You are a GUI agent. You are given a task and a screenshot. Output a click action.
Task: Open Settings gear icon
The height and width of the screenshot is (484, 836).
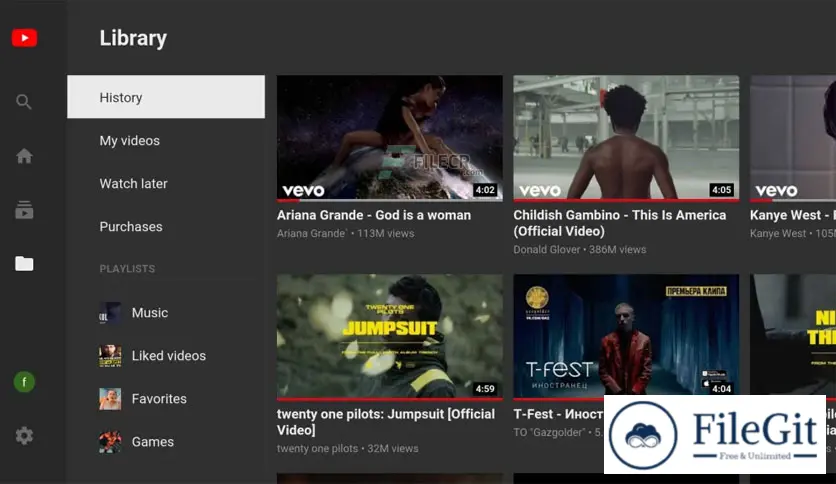click(24, 436)
